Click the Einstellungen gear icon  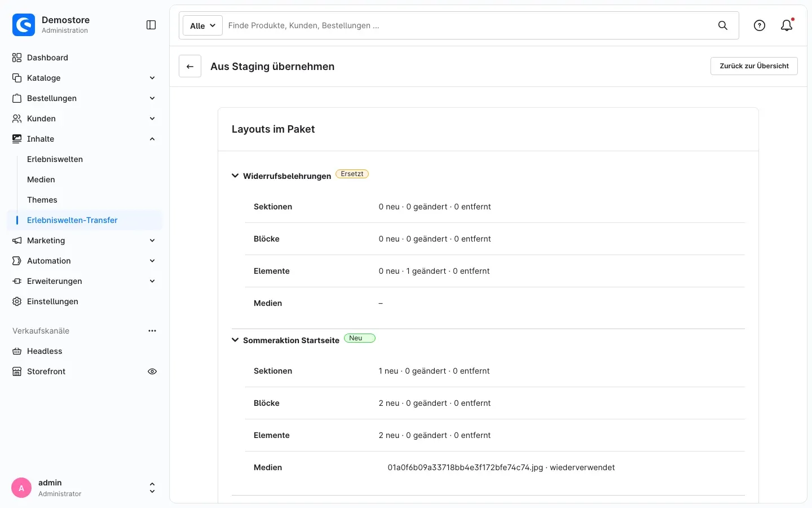coord(17,301)
